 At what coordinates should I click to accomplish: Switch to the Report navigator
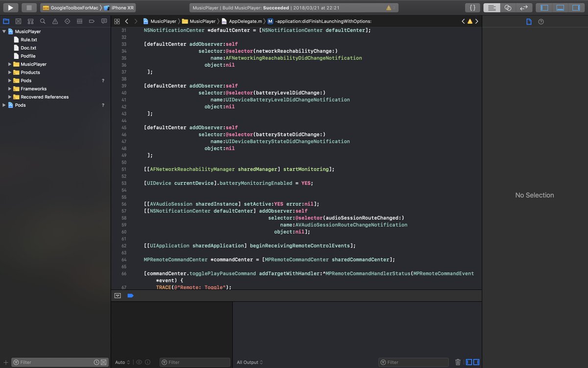pos(103,21)
